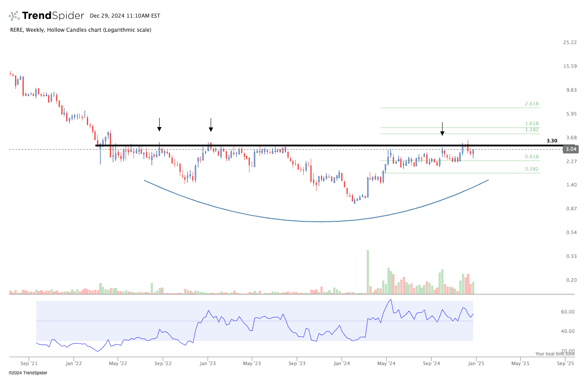Image resolution: width=588 pixels, height=377 pixels.
Task: Click the 0.618 Fibonacci retracement label
Action: (532, 157)
